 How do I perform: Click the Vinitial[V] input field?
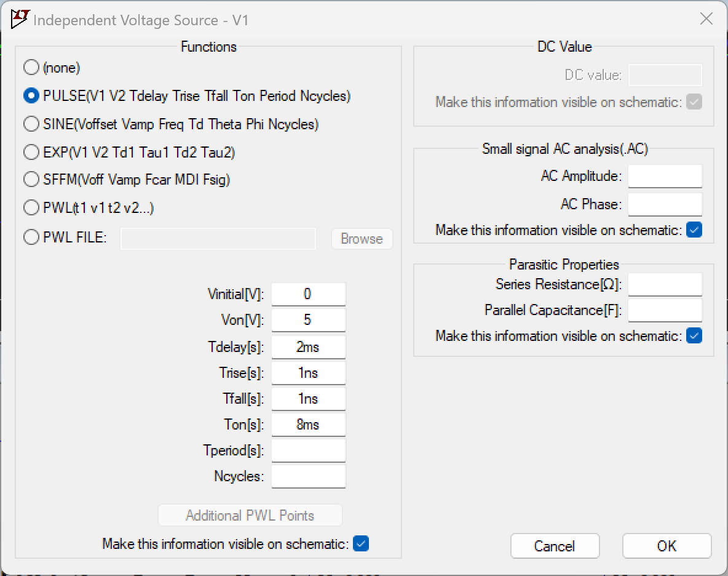coord(308,294)
